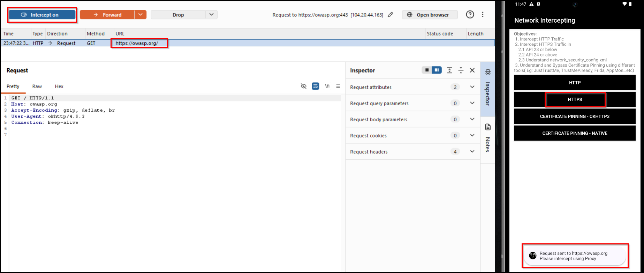The height and width of the screenshot is (273, 644).
Task: Open the Request panel hamburger menu
Action: 338,86
